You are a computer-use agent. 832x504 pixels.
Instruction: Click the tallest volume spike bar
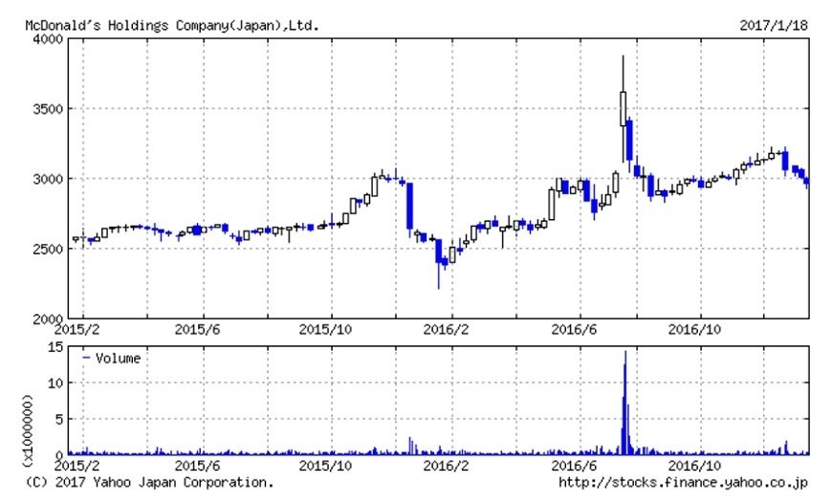coord(624,402)
